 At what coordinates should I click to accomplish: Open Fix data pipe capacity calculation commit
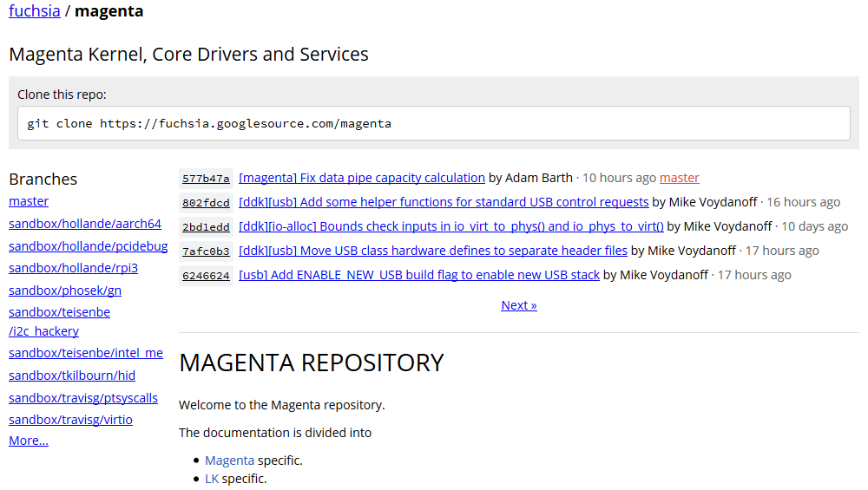(x=362, y=178)
